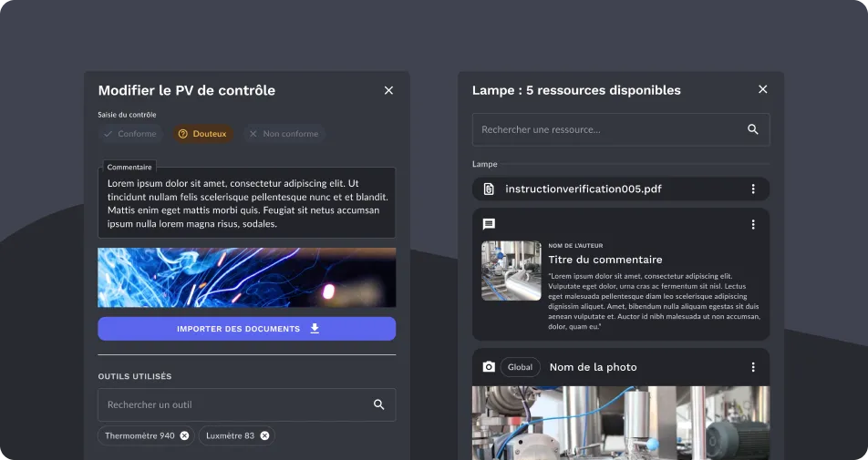Click the Lampe section label

(x=484, y=164)
